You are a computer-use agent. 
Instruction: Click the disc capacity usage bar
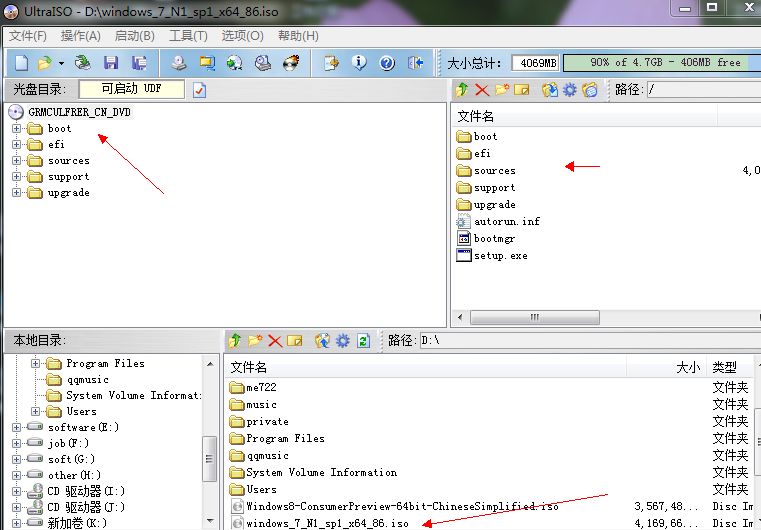point(659,62)
